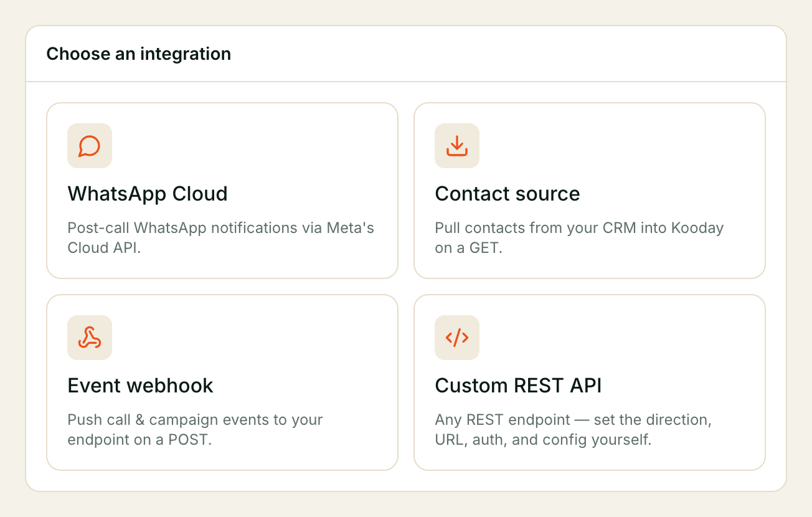Click the 'Push call & campaign events' description

tap(195, 429)
